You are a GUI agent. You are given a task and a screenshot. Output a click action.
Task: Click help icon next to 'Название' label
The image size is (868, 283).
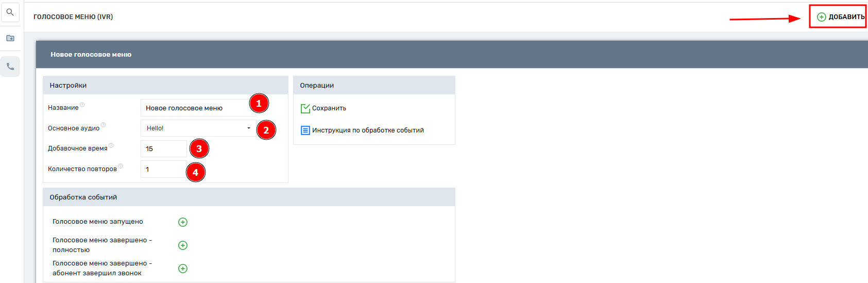pyautogui.click(x=82, y=105)
